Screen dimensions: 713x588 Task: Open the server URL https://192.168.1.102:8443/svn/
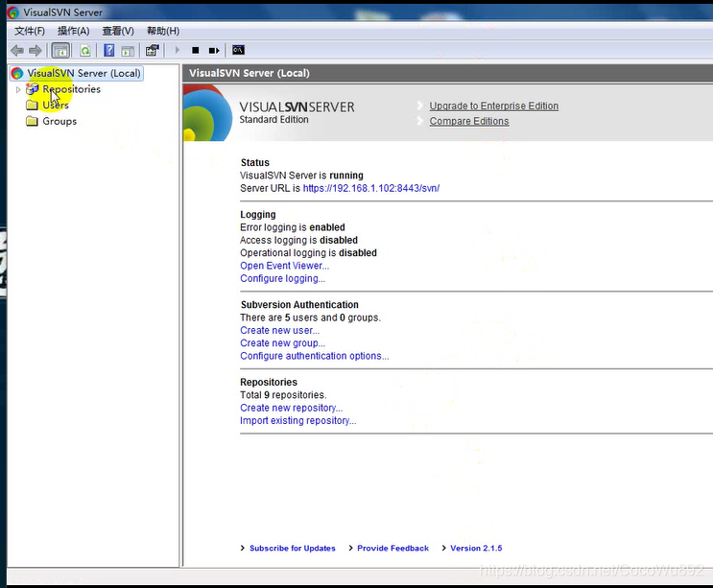pyautogui.click(x=371, y=188)
